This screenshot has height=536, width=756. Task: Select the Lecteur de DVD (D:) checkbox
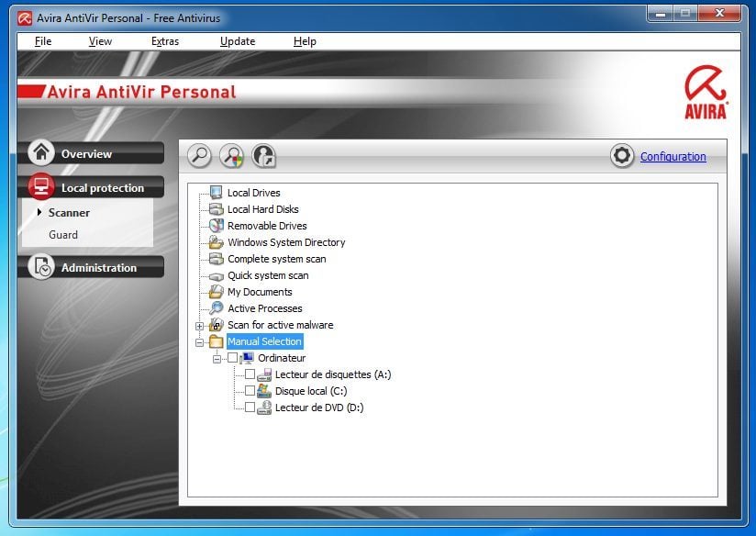(x=250, y=408)
